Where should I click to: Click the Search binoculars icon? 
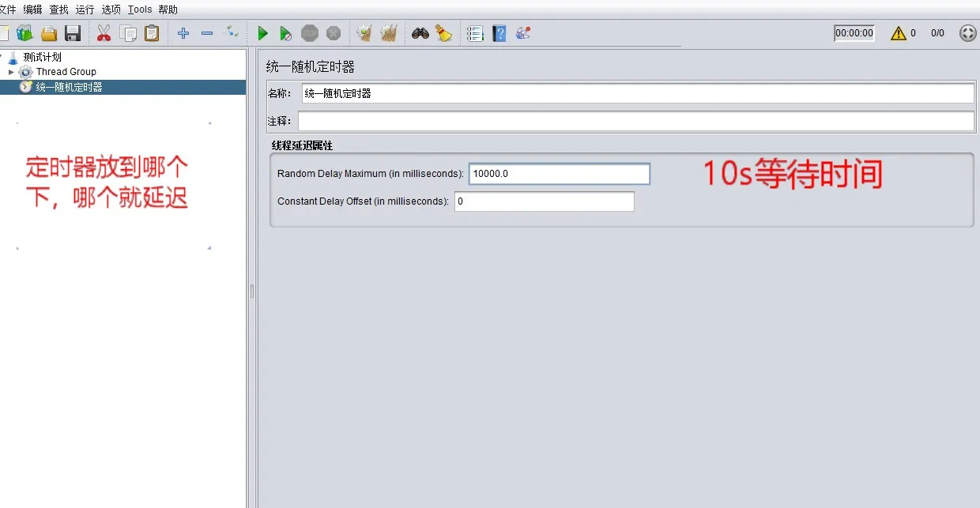click(x=420, y=33)
